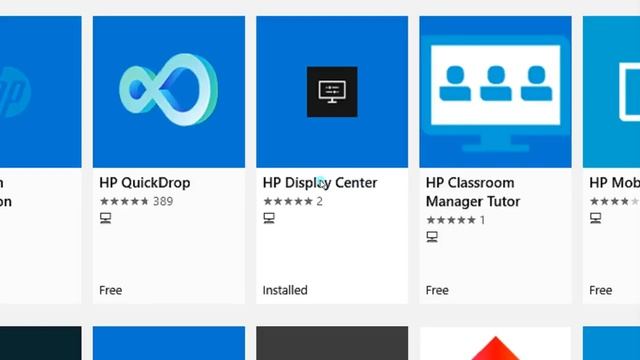Image resolution: width=640 pixels, height=360 pixels.
Task: Open the red diamond app tile in the bottom row
Action: pyautogui.click(x=496, y=343)
